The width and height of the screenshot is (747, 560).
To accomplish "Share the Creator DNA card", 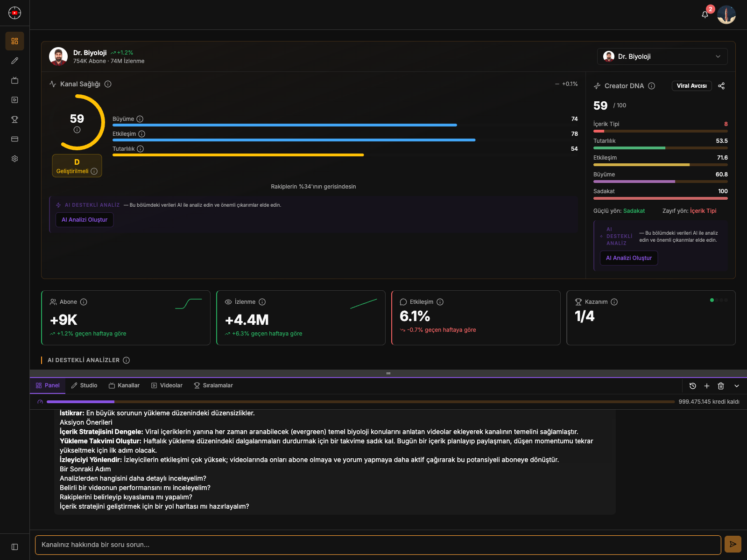I will tap(721, 86).
